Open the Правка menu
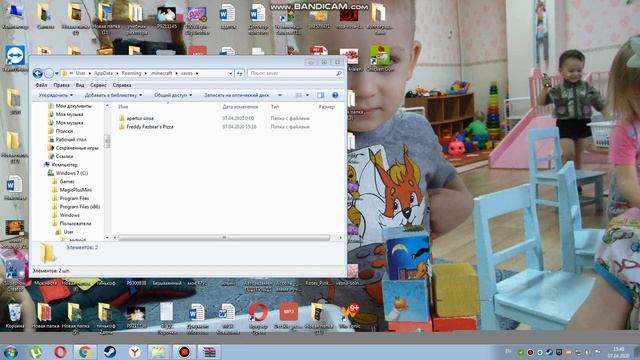This screenshot has width=640, height=360. [61, 85]
